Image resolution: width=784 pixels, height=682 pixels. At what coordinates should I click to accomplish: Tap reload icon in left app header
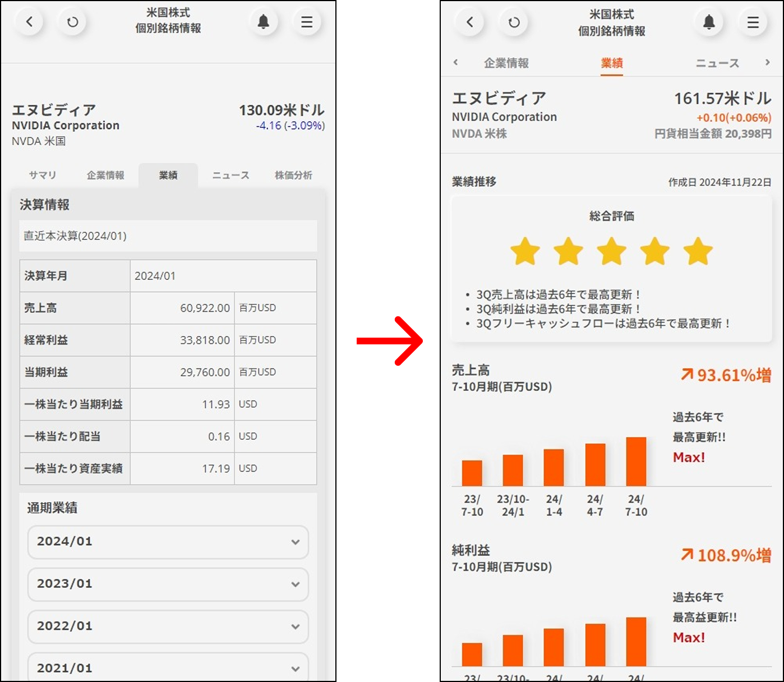pyautogui.click(x=72, y=22)
